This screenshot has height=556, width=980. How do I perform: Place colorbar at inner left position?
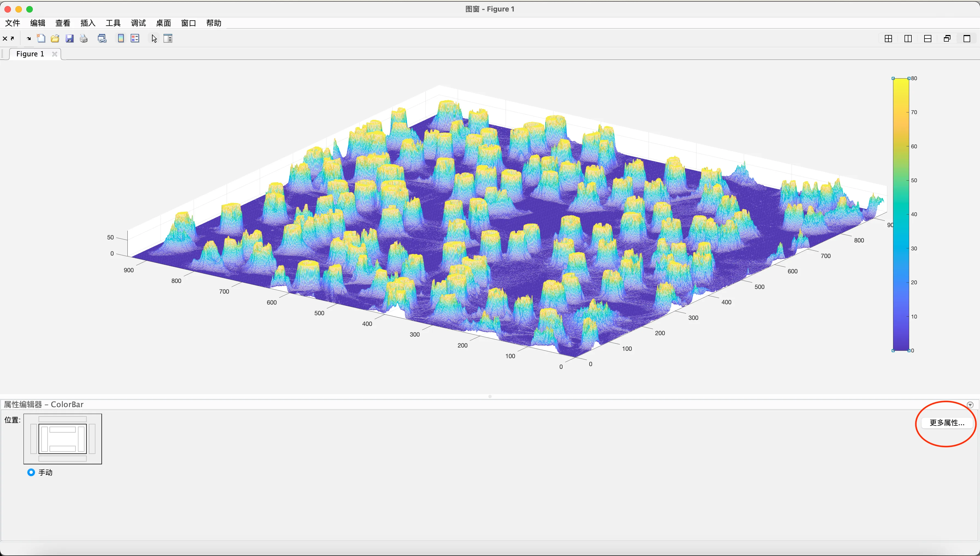[x=44, y=439]
